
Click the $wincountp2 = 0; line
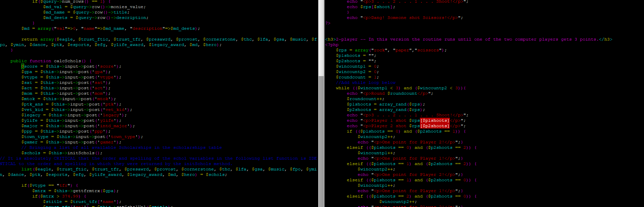click(x=357, y=72)
